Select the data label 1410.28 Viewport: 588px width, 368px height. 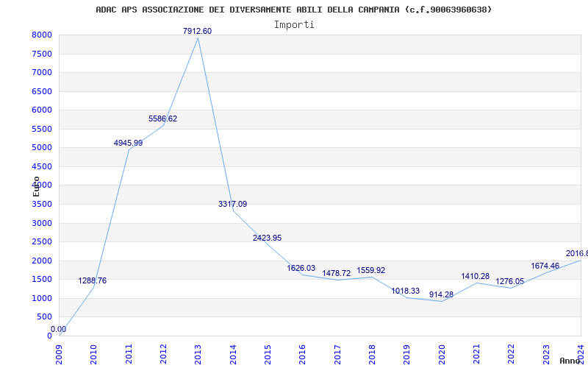[475, 277]
